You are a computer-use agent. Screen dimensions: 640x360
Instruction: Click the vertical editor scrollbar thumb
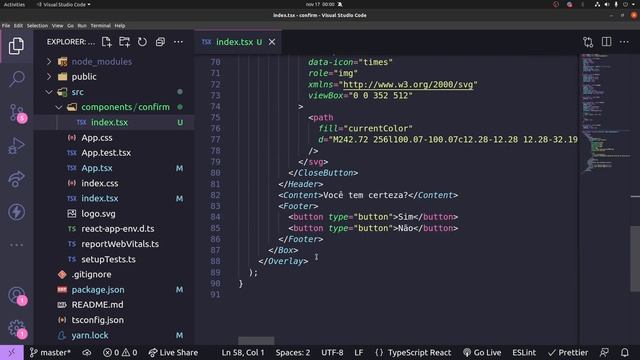coord(635,259)
